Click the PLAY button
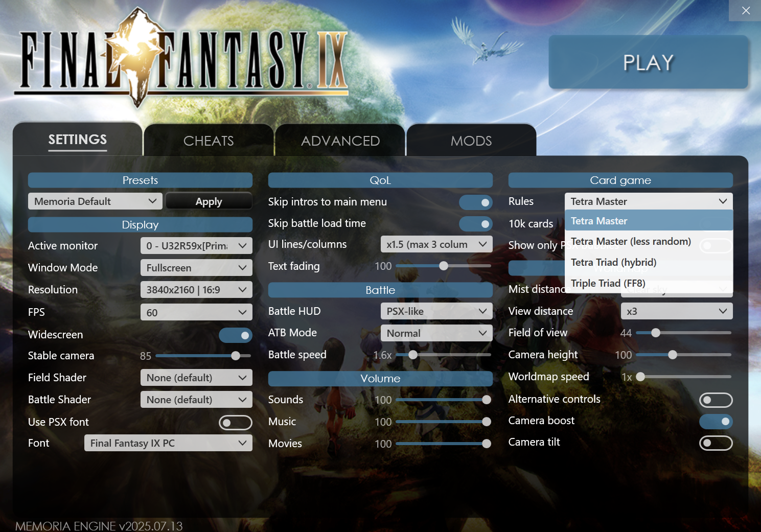761x532 pixels. point(648,62)
